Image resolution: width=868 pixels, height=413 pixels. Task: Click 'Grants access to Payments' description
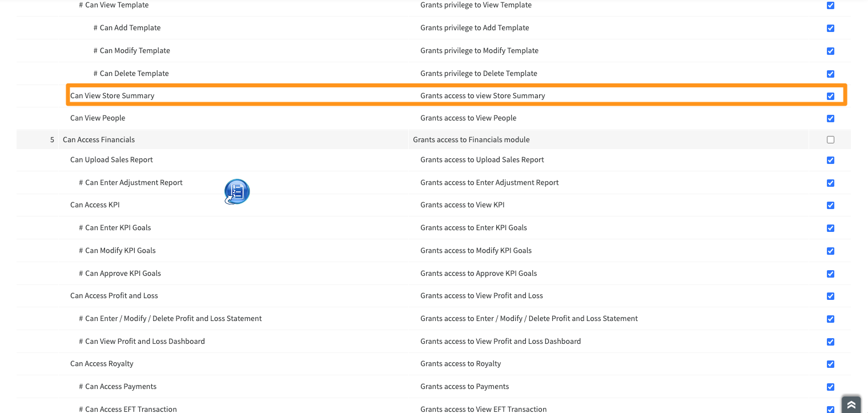[464, 386]
